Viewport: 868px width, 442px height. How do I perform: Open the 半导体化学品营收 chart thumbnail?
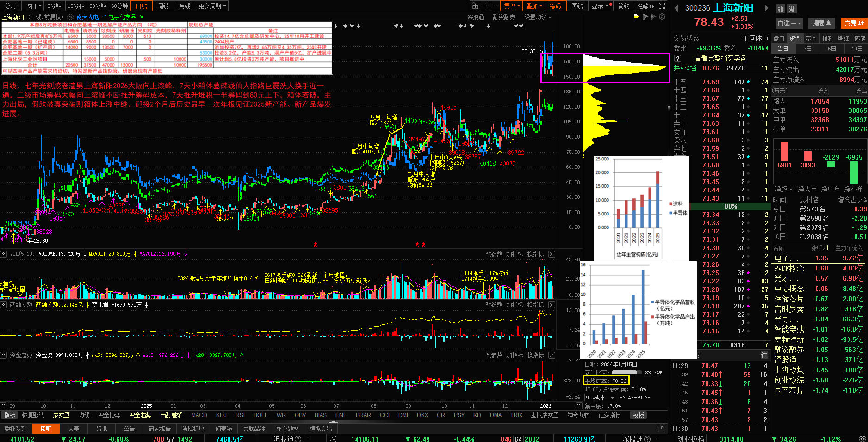tap(638, 310)
